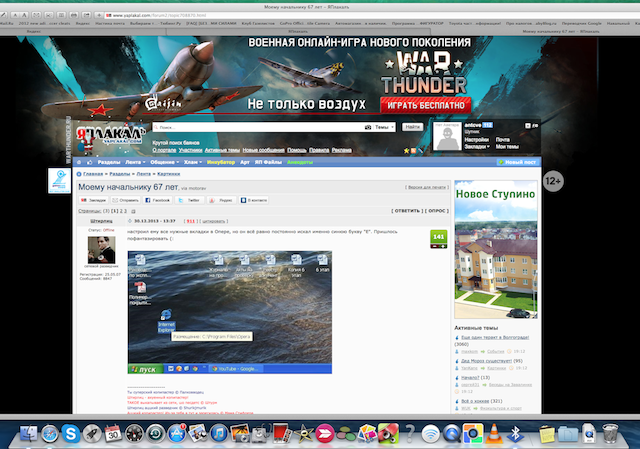Click the В контакте share button

[x=253, y=200]
